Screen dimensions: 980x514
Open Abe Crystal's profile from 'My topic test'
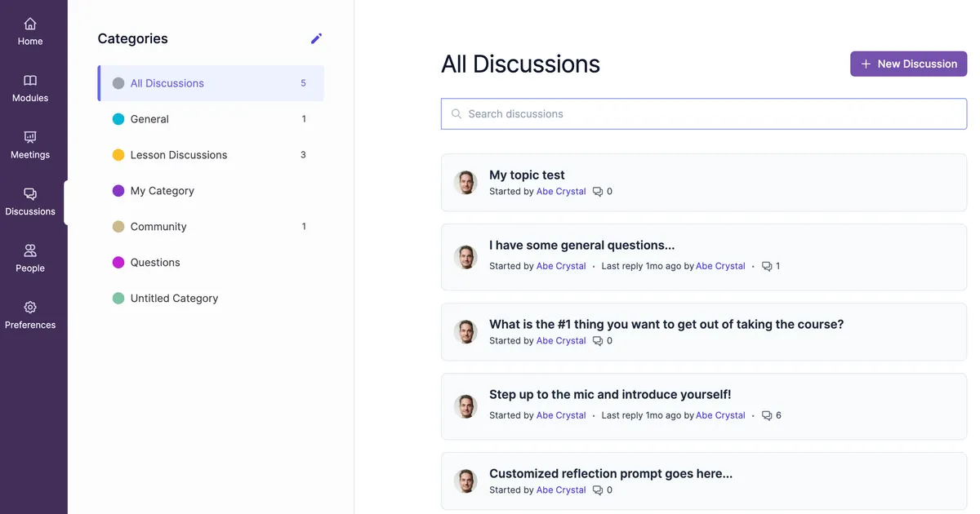click(x=561, y=191)
